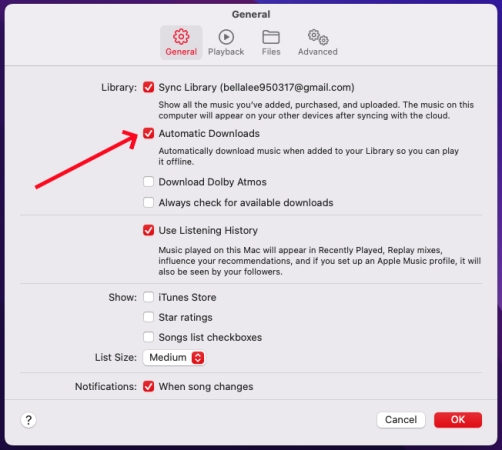Disable Automatic Downloads checkbox
502x450 pixels.
click(x=148, y=133)
